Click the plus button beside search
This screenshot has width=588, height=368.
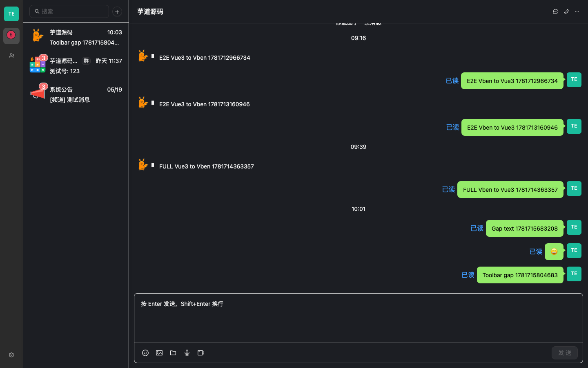(117, 11)
